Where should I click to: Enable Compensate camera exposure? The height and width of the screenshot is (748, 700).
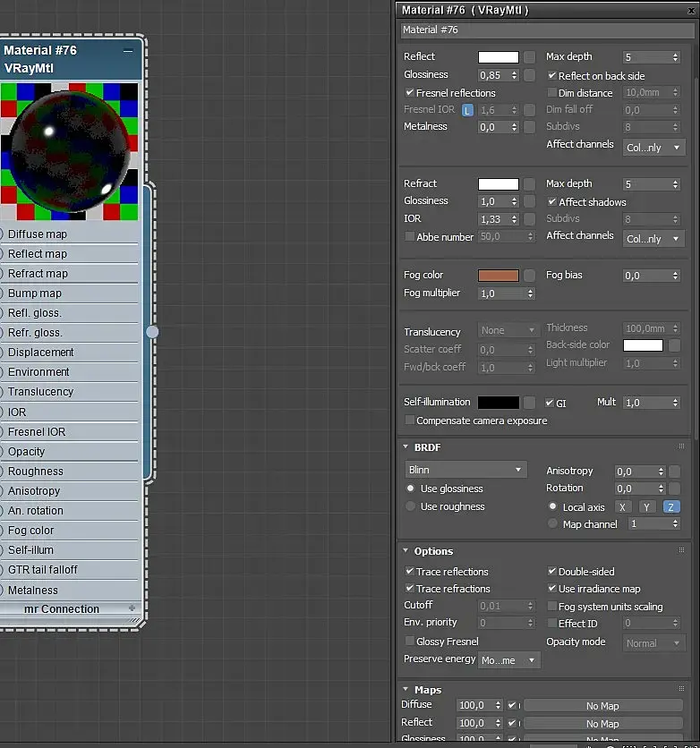409,421
